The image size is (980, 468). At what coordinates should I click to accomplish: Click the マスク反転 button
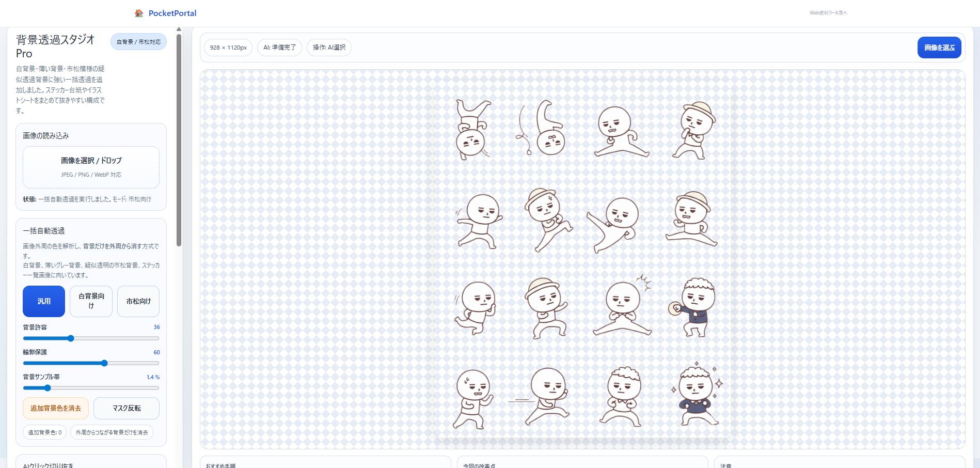coord(127,408)
